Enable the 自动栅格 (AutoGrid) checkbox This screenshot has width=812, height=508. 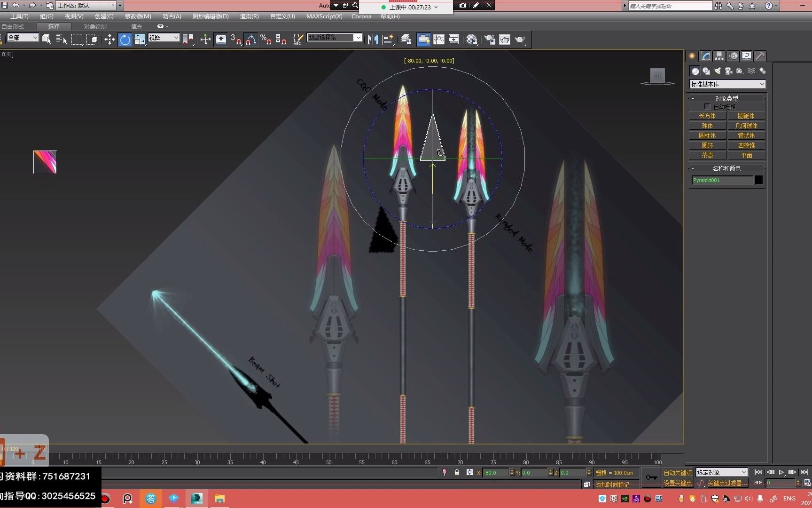(x=708, y=106)
